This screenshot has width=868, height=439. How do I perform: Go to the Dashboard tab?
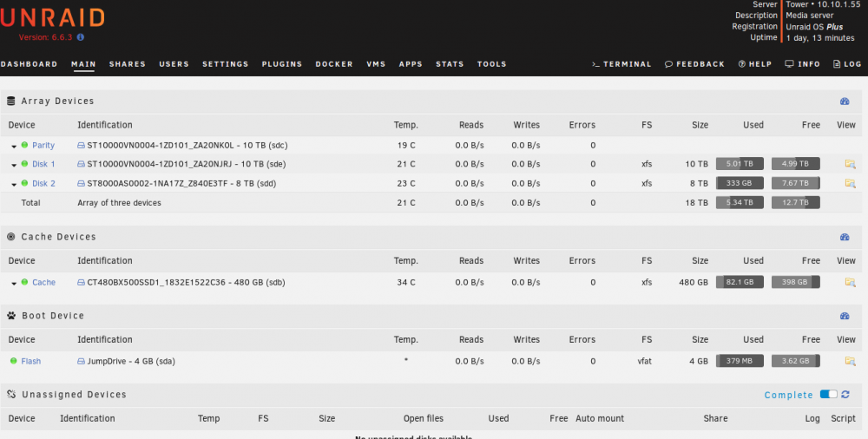29,64
